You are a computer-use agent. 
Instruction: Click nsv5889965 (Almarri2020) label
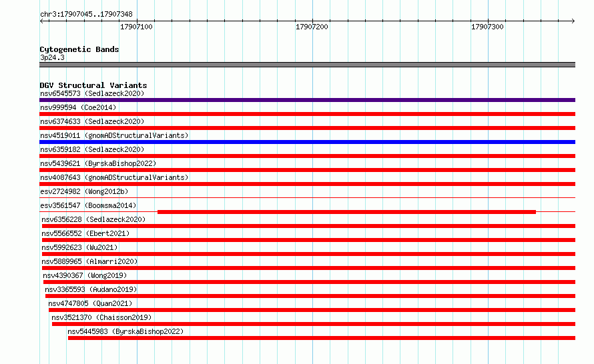point(89,261)
